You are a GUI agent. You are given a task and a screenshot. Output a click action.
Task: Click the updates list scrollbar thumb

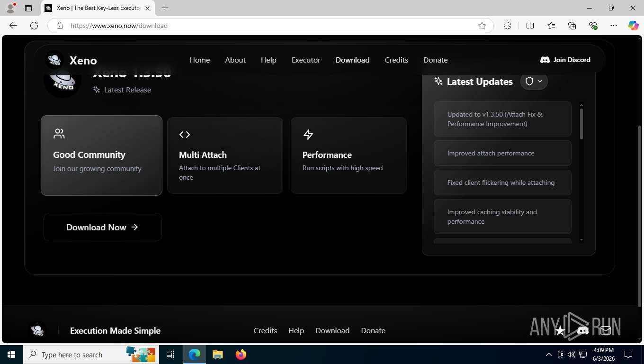[x=581, y=124]
